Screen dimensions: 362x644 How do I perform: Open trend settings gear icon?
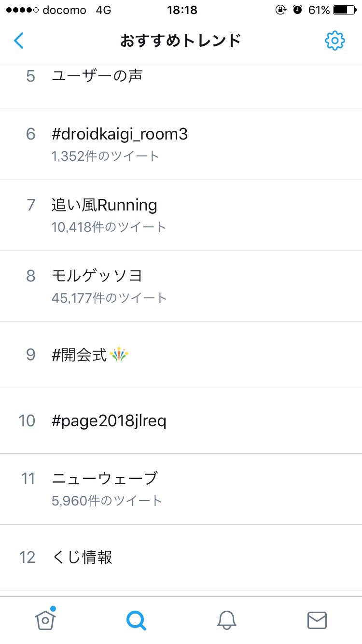(x=334, y=41)
